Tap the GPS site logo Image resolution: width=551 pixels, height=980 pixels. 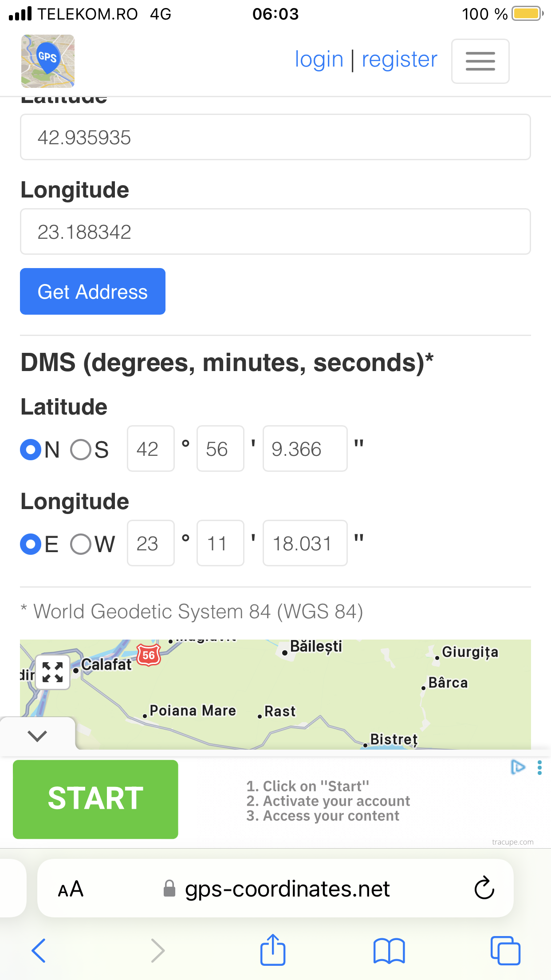tap(48, 61)
